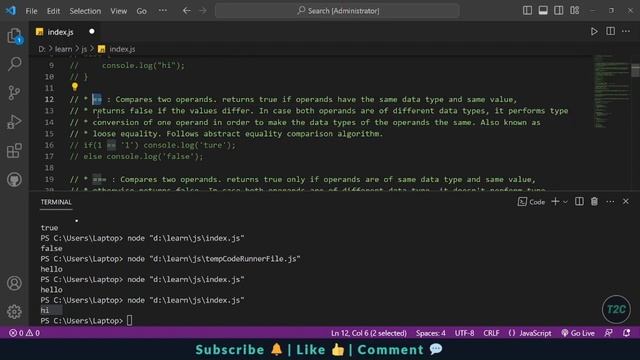Open the Search view in activity bar
The width and height of the screenshot is (640, 360).
tap(14, 64)
